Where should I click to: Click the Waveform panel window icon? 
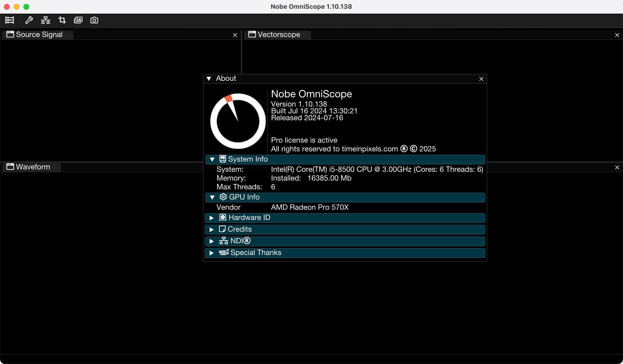(x=10, y=167)
